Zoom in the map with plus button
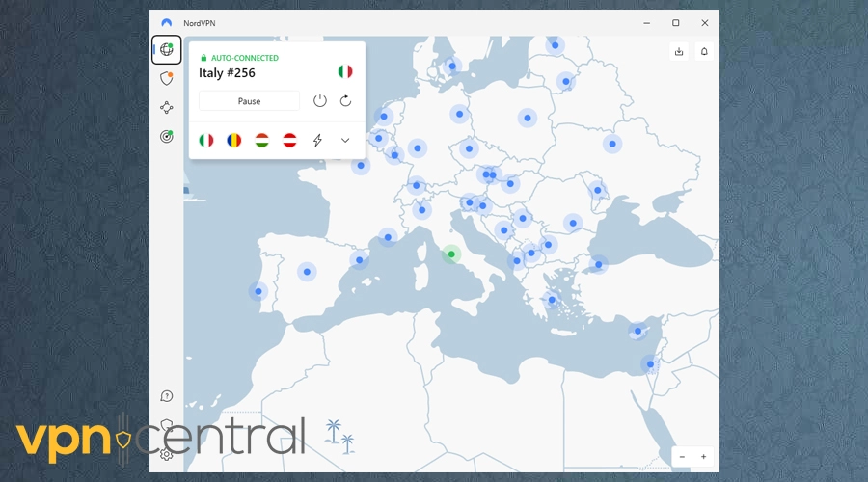868x482 pixels. point(704,457)
